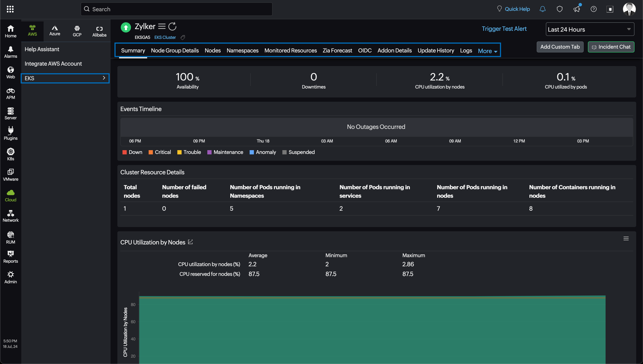Switch to the Node Group Details tab

click(x=175, y=50)
